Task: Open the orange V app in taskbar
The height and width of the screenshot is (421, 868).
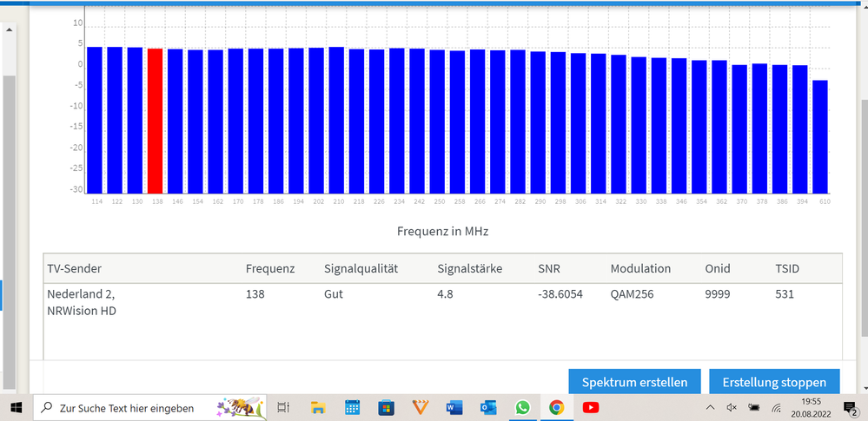Action: (421, 408)
